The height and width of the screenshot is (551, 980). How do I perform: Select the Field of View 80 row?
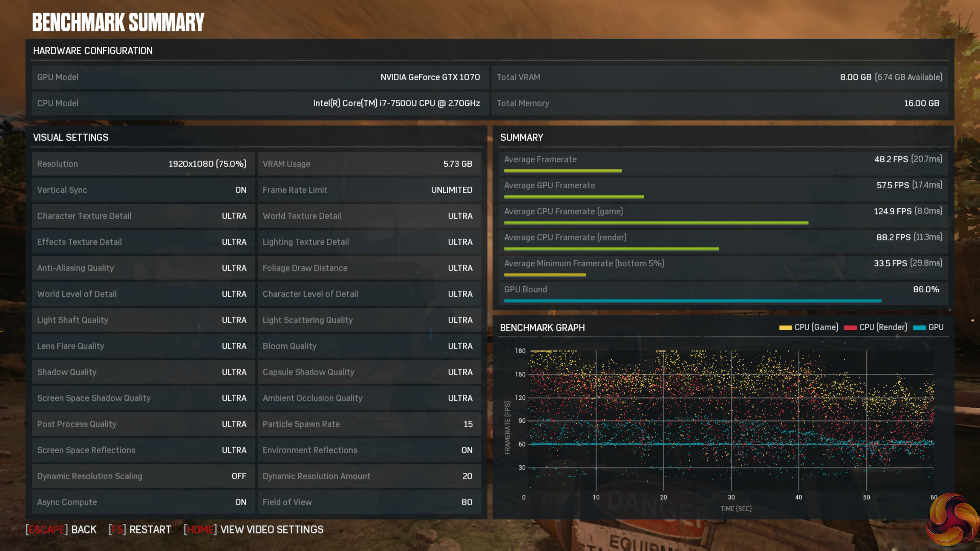point(369,502)
